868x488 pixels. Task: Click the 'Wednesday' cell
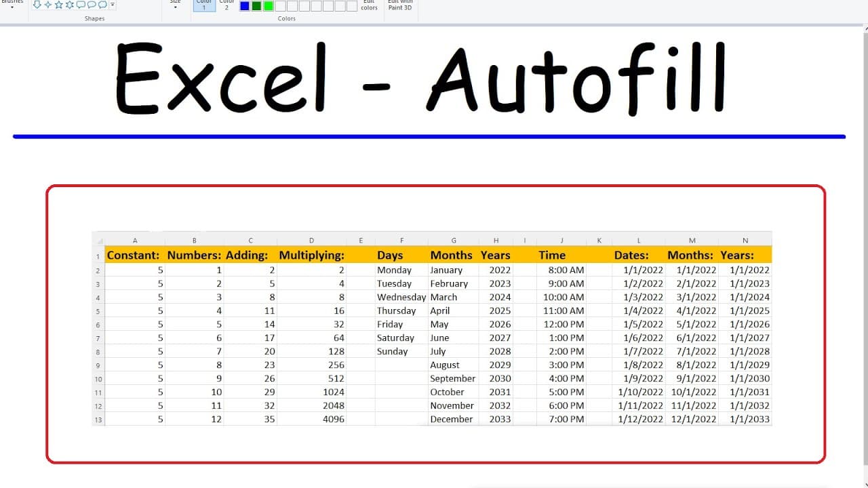coord(401,297)
